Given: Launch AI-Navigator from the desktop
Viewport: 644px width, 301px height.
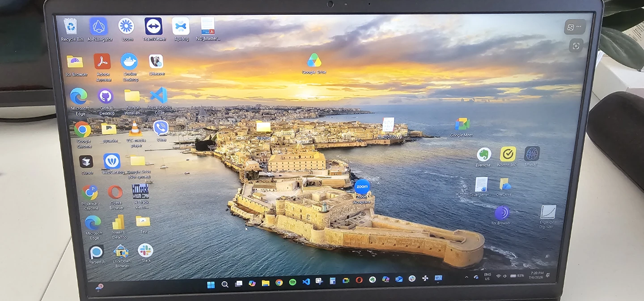Looking at the screenshot, I should click(x=99, y=30).
